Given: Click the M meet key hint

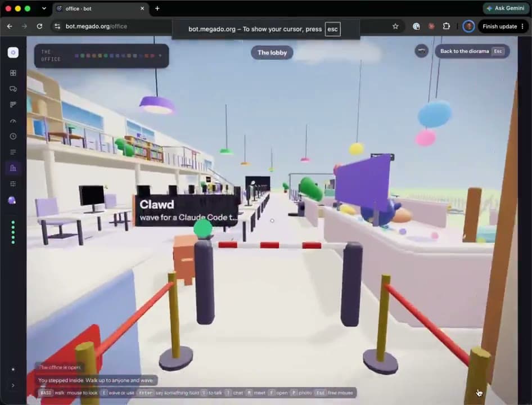Looking at the screenshot, I should click(256, 393).
